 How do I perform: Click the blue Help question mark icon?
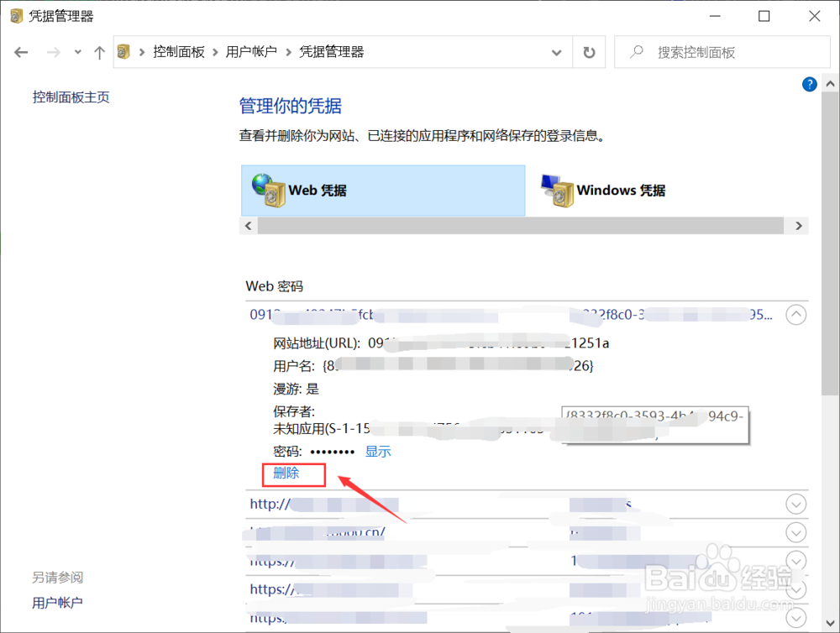point(809,84)
